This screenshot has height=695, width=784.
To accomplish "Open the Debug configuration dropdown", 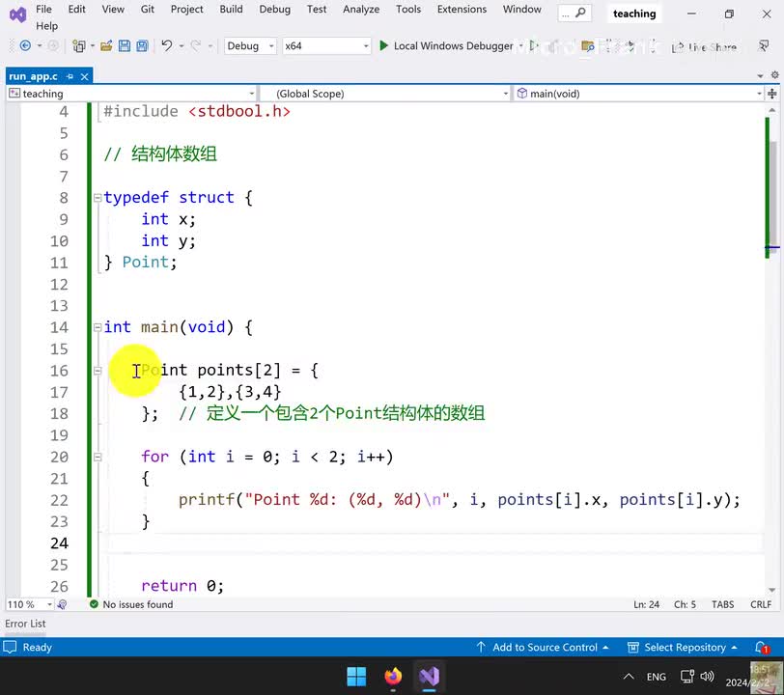I will coord(250,46).
